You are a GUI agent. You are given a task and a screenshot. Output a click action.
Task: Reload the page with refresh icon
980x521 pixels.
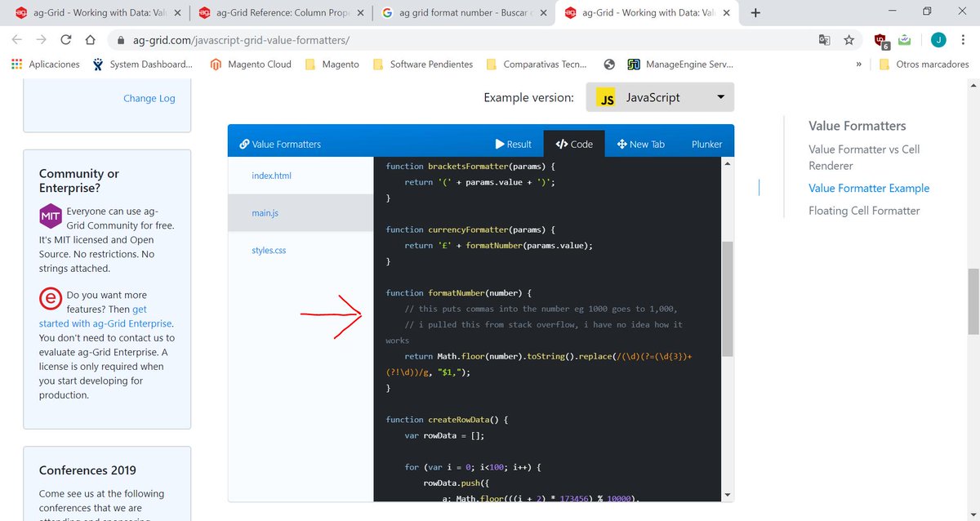pos(66,39)
